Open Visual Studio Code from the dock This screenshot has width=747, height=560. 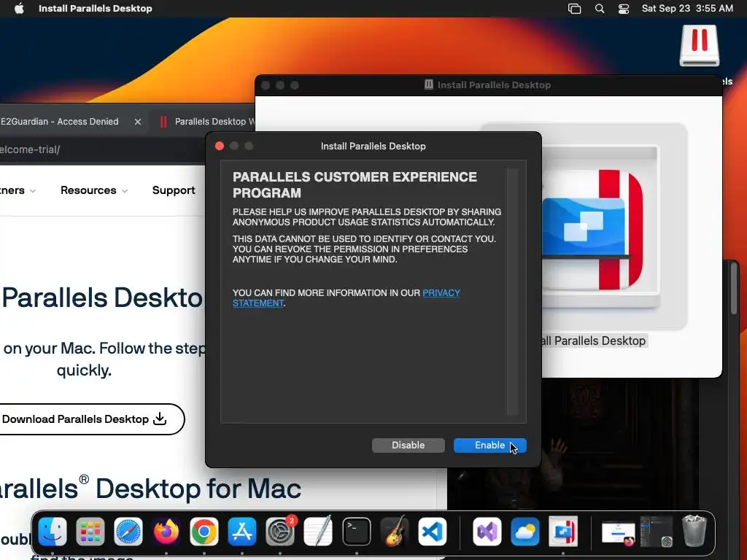tap(433, 532)
